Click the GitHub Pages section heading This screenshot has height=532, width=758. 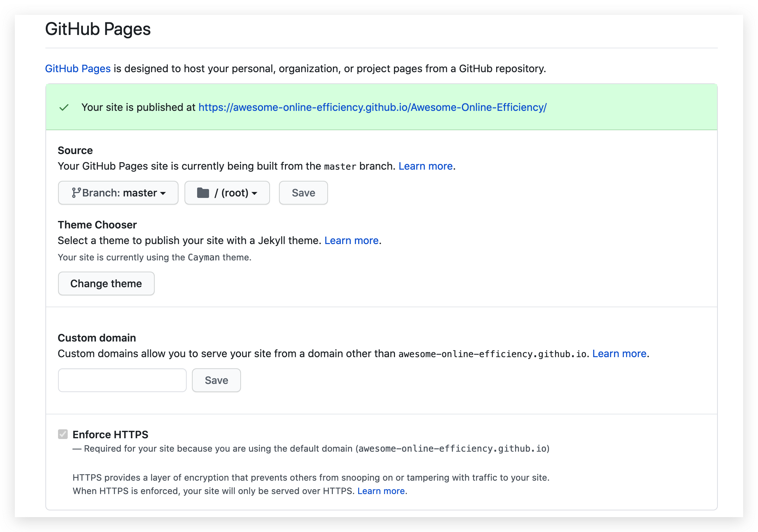pos(98,29)
